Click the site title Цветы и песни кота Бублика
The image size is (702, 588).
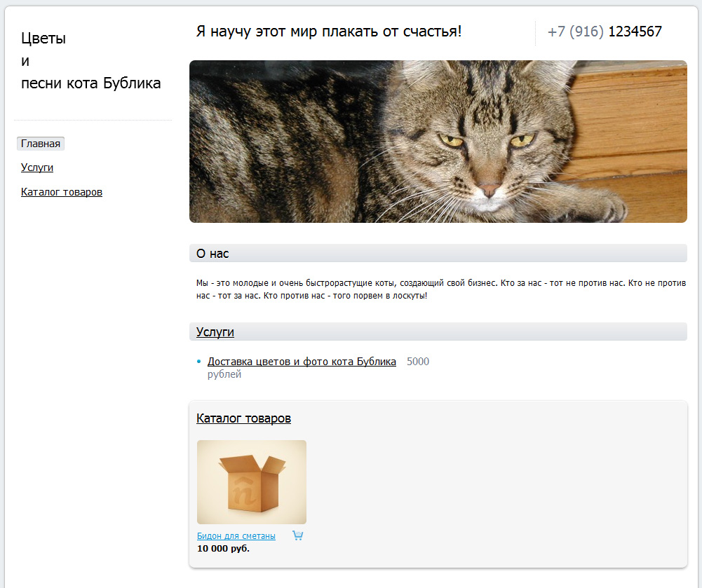90,61
